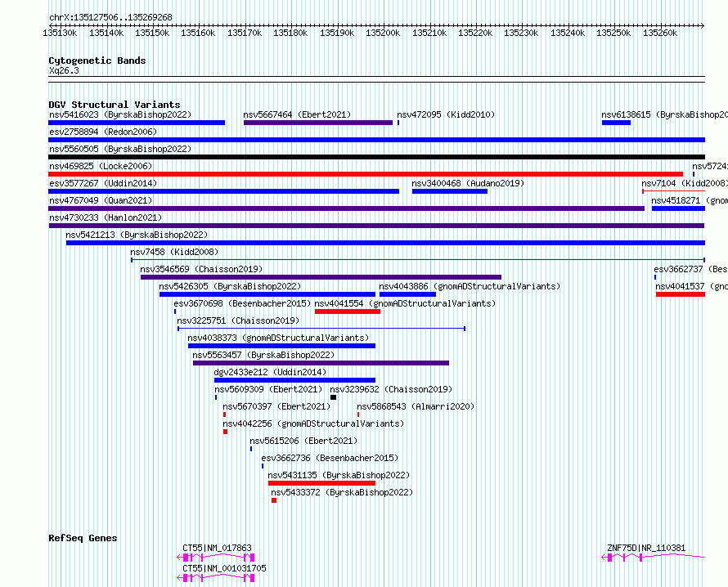Select the CT55|NM_017863 gene glyph
The height and width of the screenshot is (587, 728).
216,558
